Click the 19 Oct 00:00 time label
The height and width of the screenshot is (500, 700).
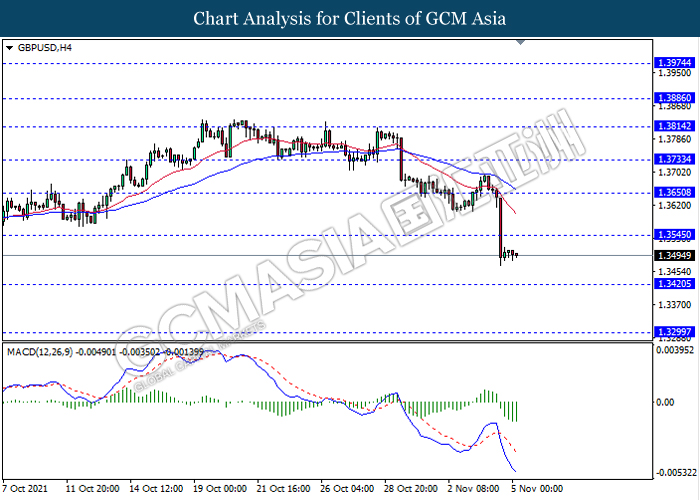click(x=220, y=488)
